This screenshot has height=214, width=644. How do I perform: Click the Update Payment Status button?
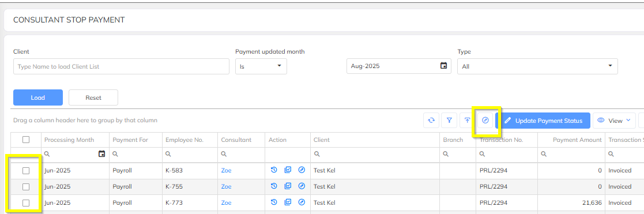pyautogui.click(x=543, y=121)
